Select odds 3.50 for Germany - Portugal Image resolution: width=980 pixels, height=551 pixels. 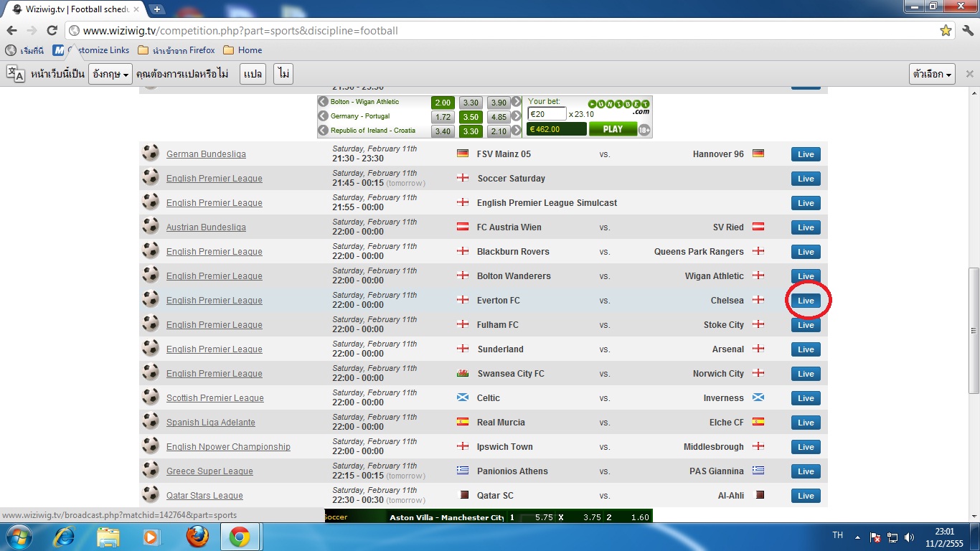click(471, 117)
